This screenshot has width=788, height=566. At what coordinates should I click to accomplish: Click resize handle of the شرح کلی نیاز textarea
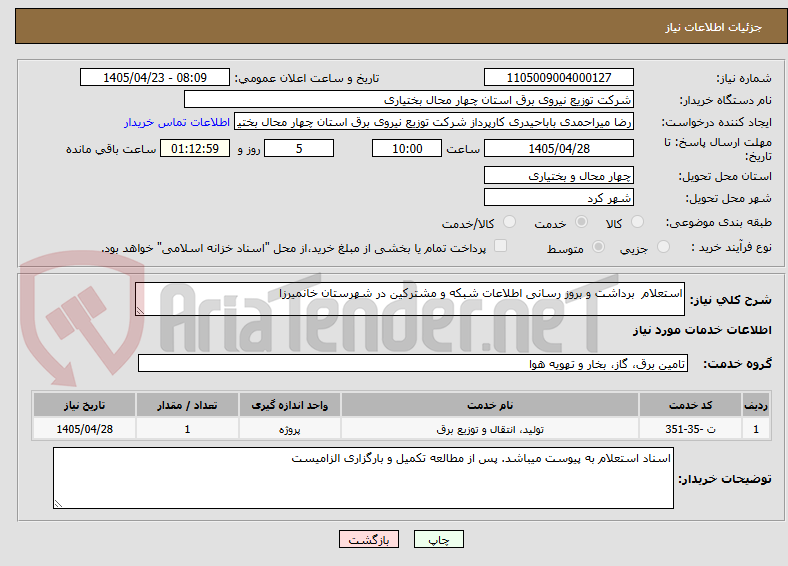[140, 311]
